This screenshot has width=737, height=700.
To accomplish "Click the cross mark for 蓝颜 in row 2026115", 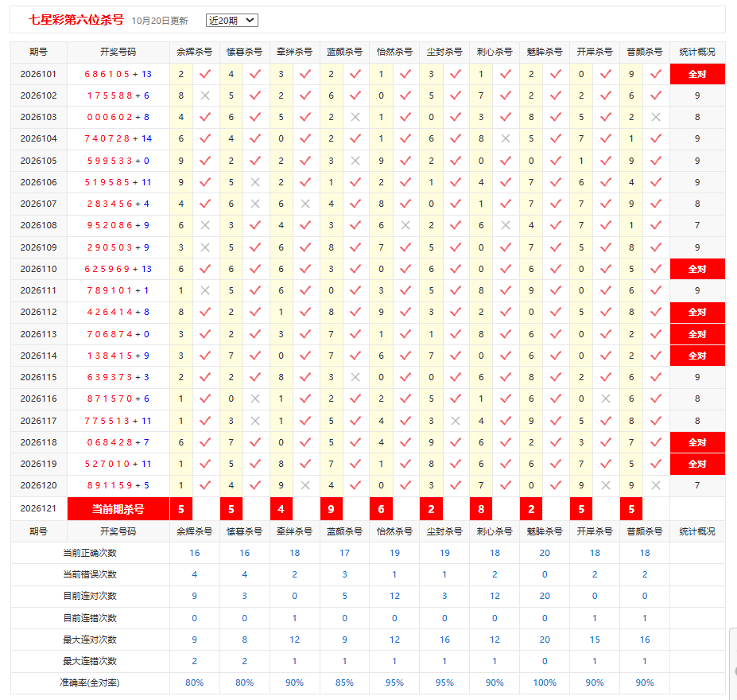I will [x=355, y=377].
